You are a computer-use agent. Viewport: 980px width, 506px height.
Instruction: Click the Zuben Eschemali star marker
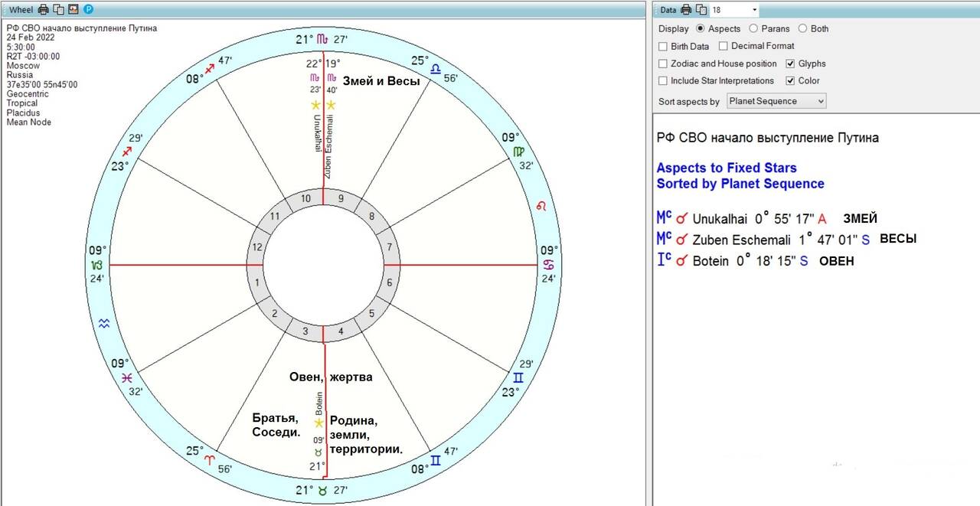[x=332, y=105]
